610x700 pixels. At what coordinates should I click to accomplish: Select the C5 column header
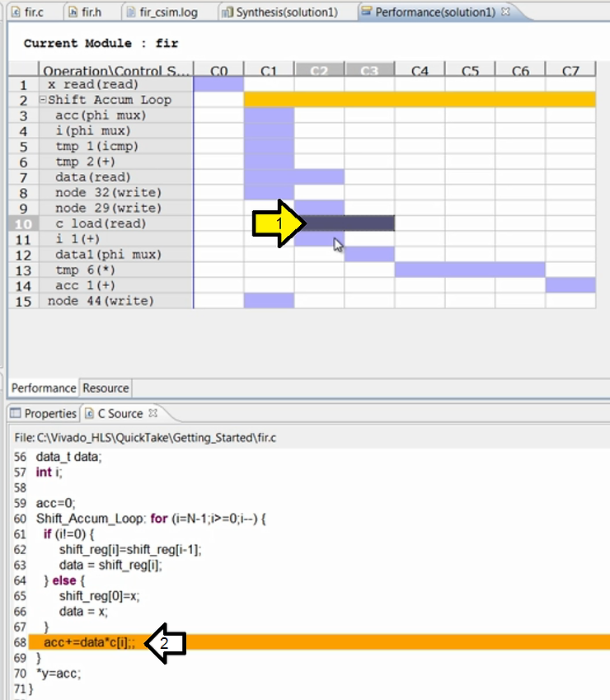[x=470, y=69]
